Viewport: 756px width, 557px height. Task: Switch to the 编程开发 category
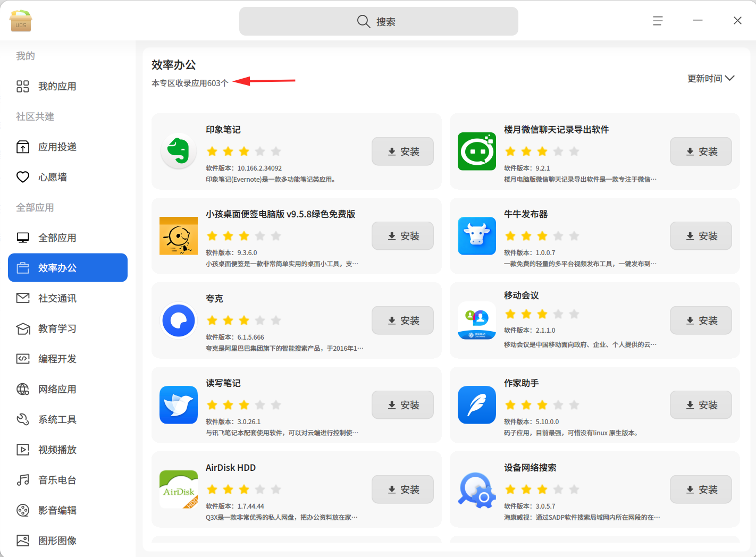68,359
